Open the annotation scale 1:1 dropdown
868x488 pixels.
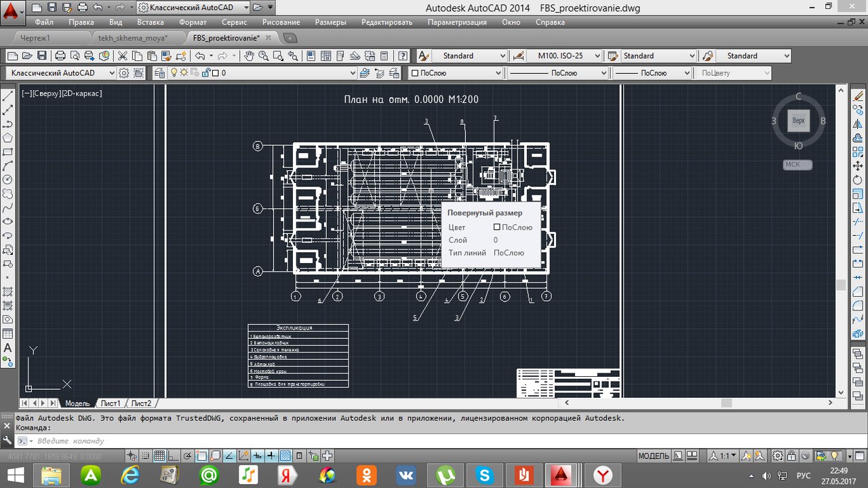click(722, 455)
